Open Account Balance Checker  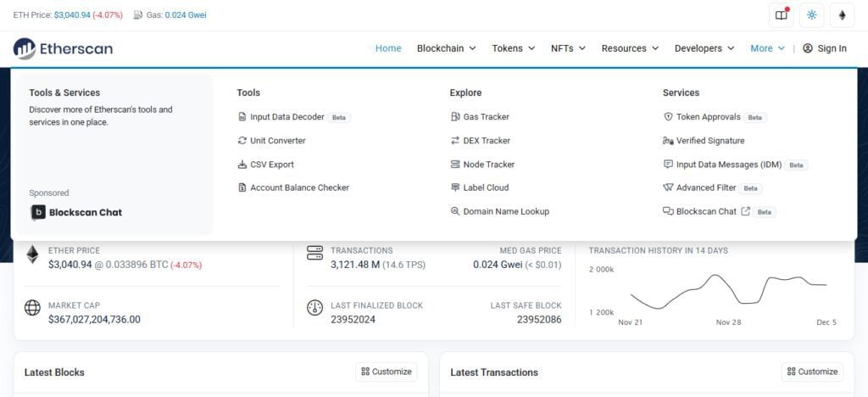[299, 187]
